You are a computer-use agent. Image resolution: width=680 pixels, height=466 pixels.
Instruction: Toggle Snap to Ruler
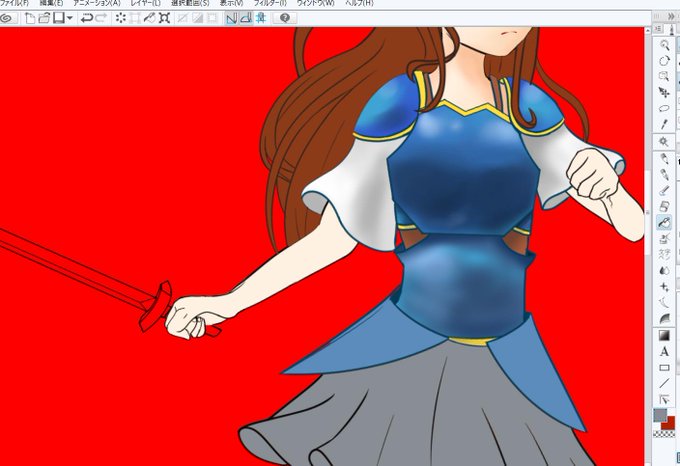232,18
